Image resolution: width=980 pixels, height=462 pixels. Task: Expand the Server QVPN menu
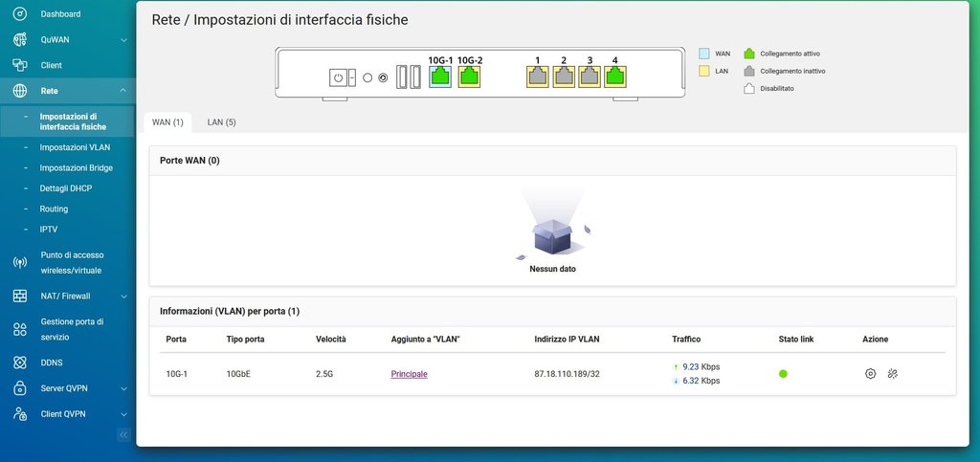point(123,389)
